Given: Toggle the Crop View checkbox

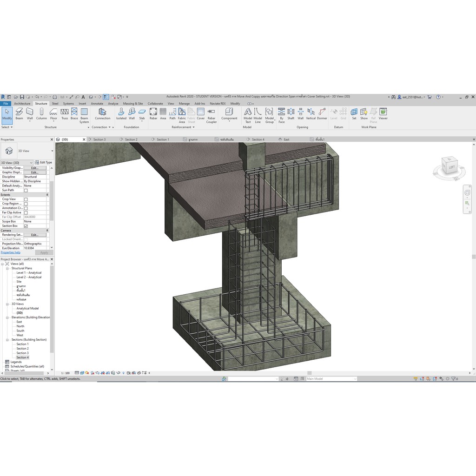Looking at the screenshot, I should [x=26, y=199].
